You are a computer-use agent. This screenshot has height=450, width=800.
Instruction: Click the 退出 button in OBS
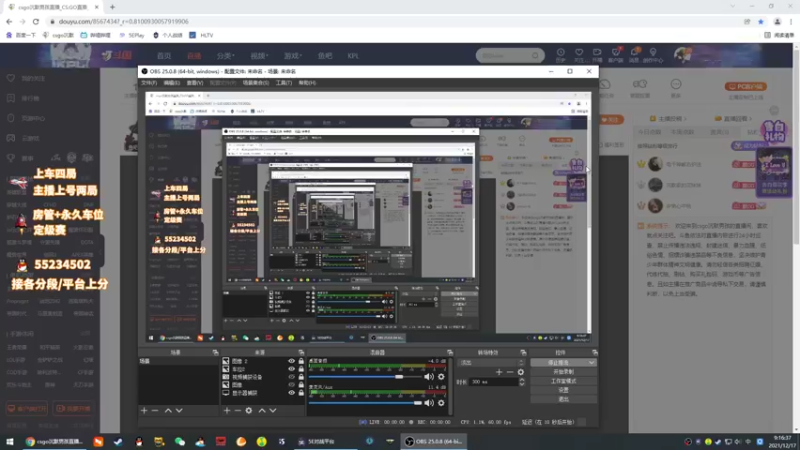pos(563,399)
